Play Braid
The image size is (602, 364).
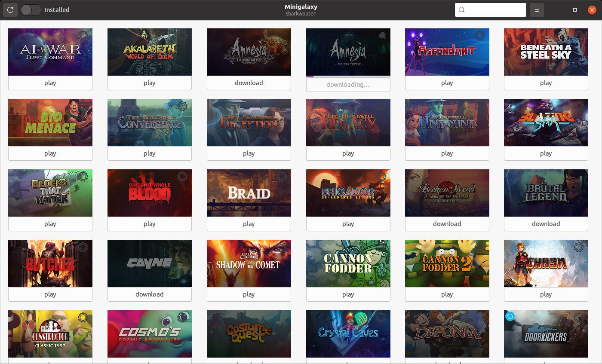(249, 224)
